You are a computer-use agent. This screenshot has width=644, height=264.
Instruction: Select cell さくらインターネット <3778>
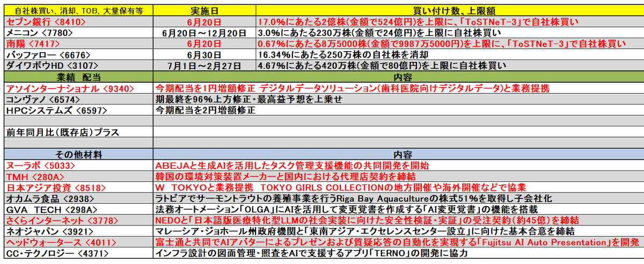[x=78, y=220]
